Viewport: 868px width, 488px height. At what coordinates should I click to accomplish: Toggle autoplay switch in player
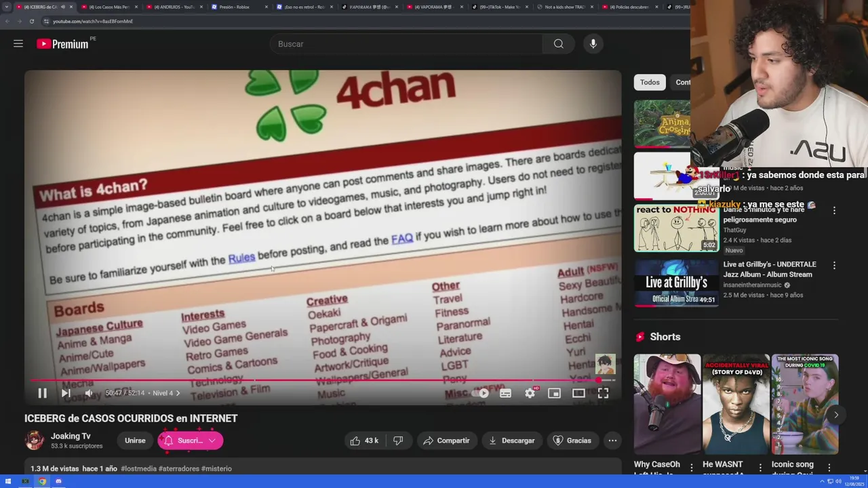pyautogui.click(x=480, y=393)
